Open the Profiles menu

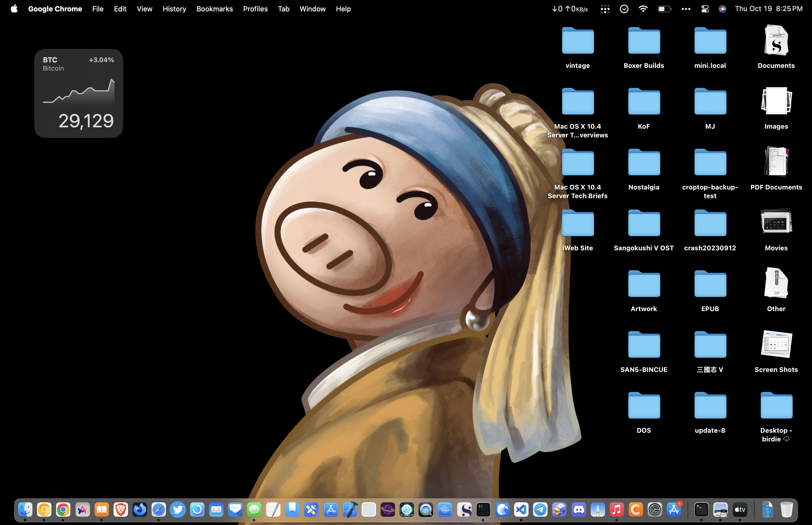coord(255,9)
